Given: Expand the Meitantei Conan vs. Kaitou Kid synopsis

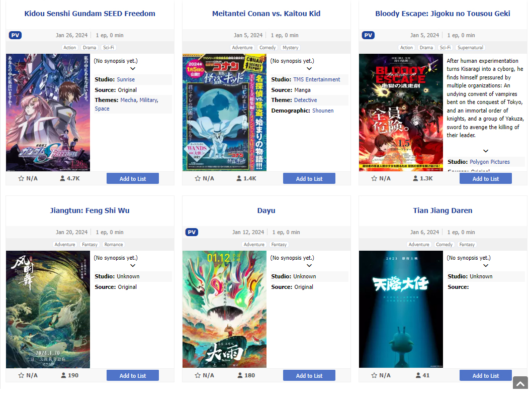Looking at the screenshot, I should point(309,68).
